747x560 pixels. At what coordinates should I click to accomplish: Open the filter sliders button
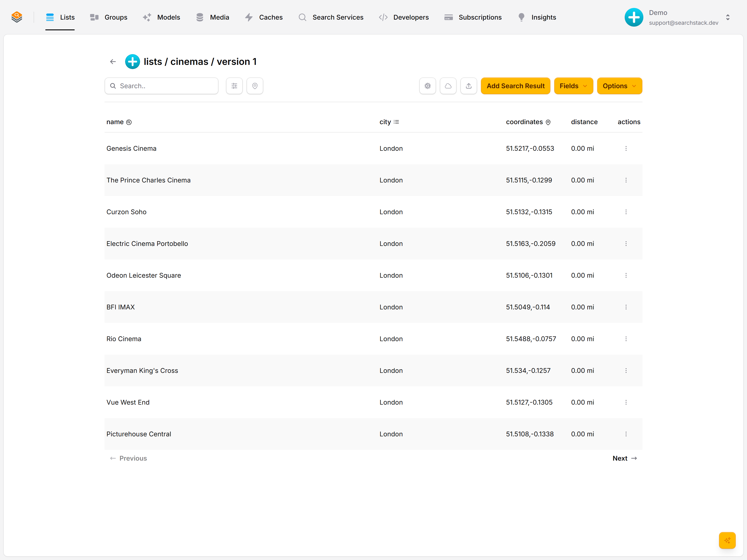[x=234, y=86]
